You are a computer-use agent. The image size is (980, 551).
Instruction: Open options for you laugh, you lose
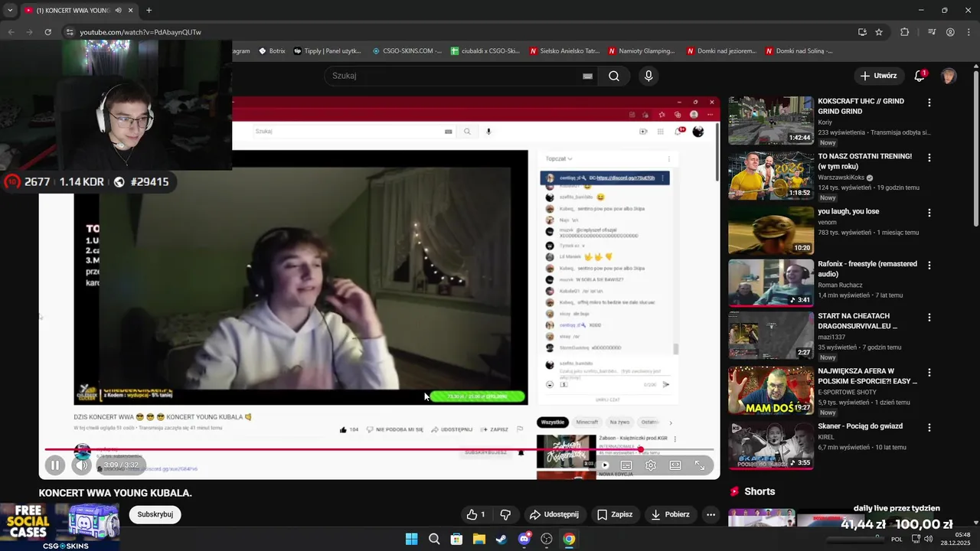[929, 213]
